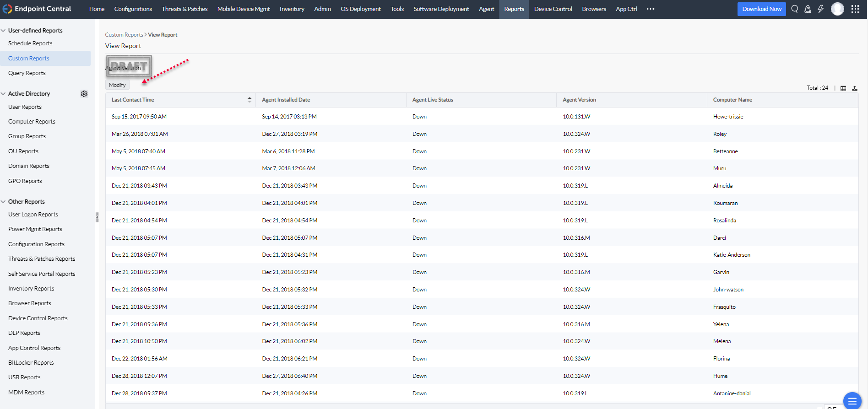Collapse the Active Directory section
This screenshot has height=409, width=868.
point(4,94)
